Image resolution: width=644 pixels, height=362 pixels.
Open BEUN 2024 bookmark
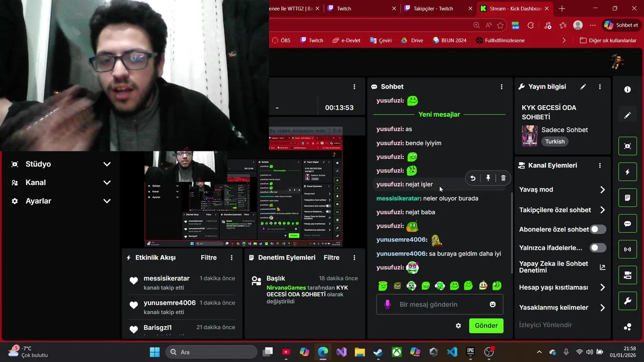coord(449,40)
